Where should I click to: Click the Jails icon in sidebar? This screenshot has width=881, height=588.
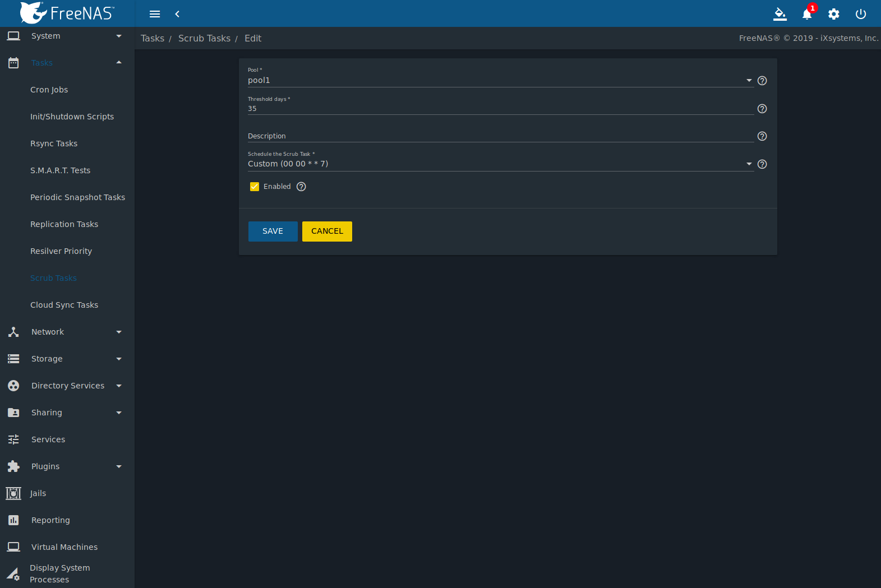(13, 493)
